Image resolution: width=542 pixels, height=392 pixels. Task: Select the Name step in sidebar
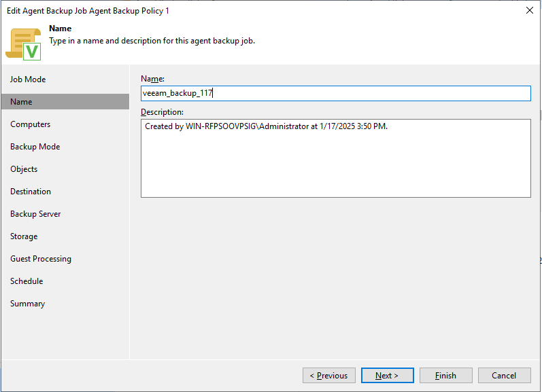[x=21, y=102]
